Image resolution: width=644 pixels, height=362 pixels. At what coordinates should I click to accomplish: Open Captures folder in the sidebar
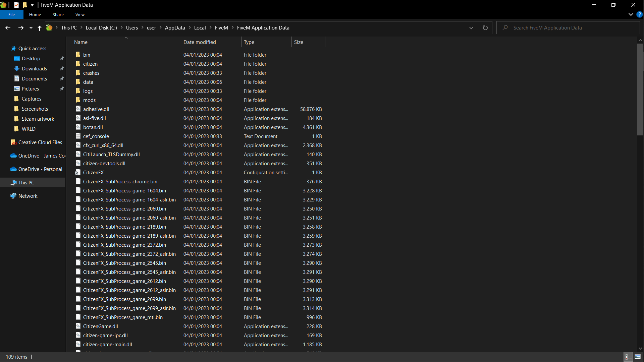32,99
